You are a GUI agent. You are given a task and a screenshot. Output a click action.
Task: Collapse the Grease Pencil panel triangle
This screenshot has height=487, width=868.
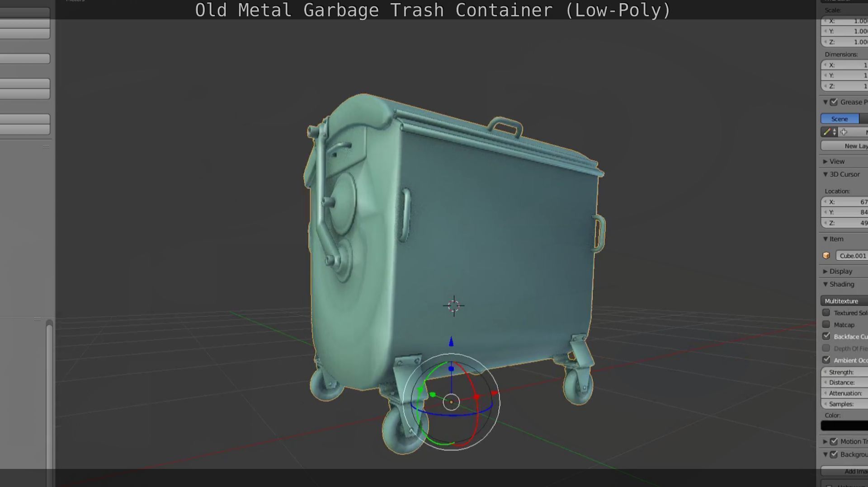click(826, 102)
